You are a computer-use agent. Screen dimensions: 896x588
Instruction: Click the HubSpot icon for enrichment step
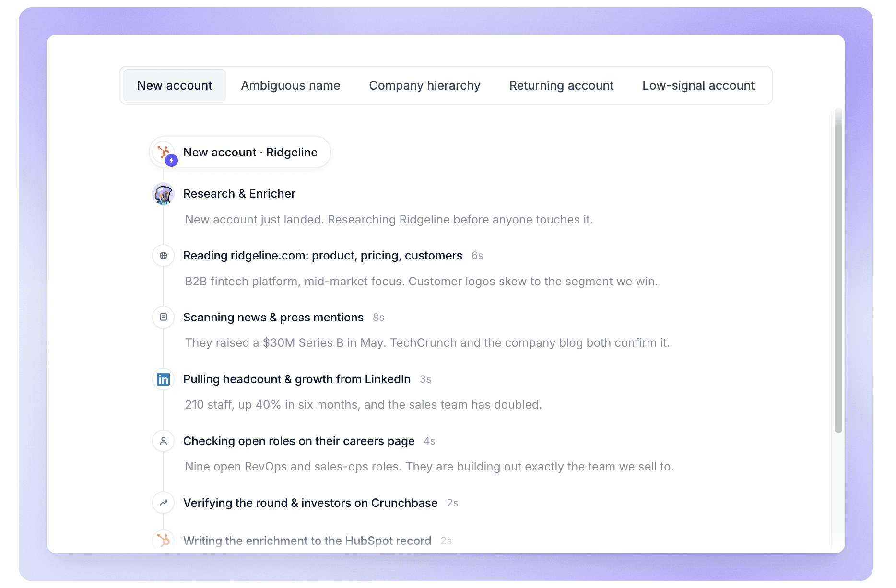click(164, 541)
